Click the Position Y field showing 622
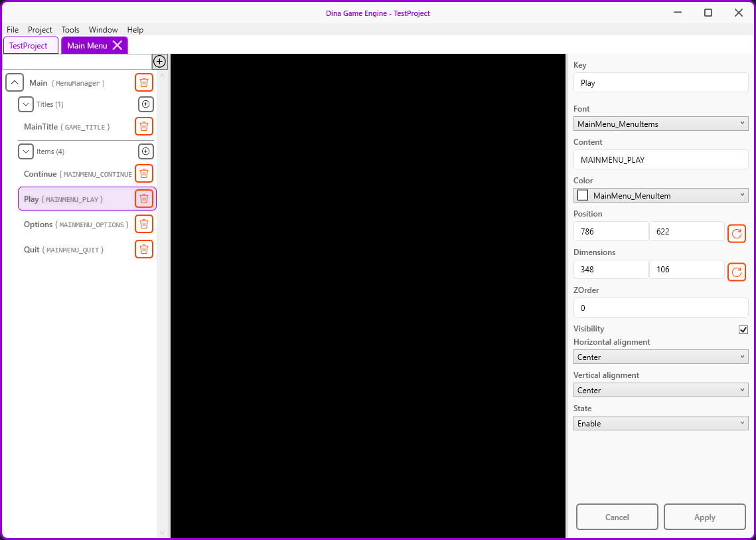This screenshot has width=756, height=540. click(686, 231)
